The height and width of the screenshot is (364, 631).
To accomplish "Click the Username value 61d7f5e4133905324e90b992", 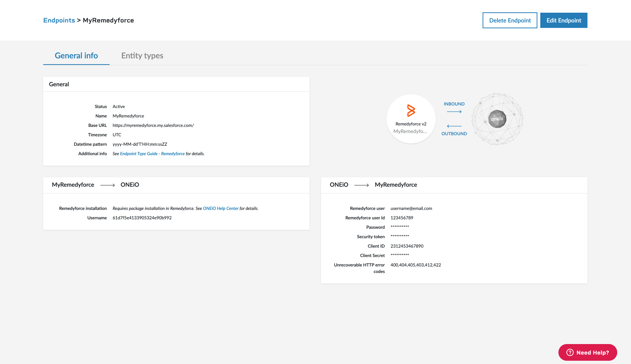I will [142, 218].
